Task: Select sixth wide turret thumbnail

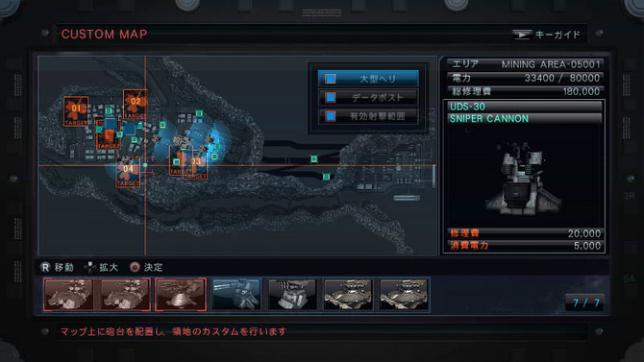Action: click(x=348, y=294)
